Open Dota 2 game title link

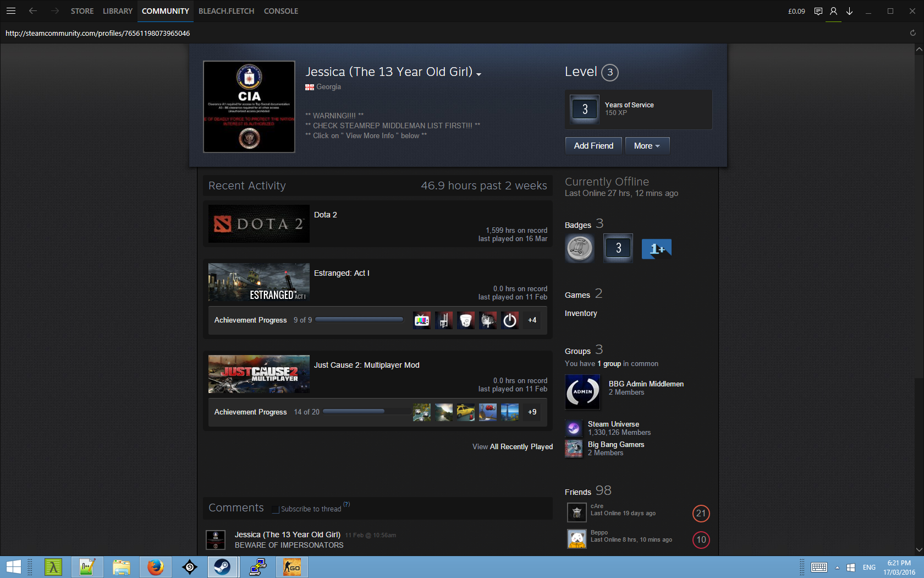pyautogui.click(x=326, y=215)
